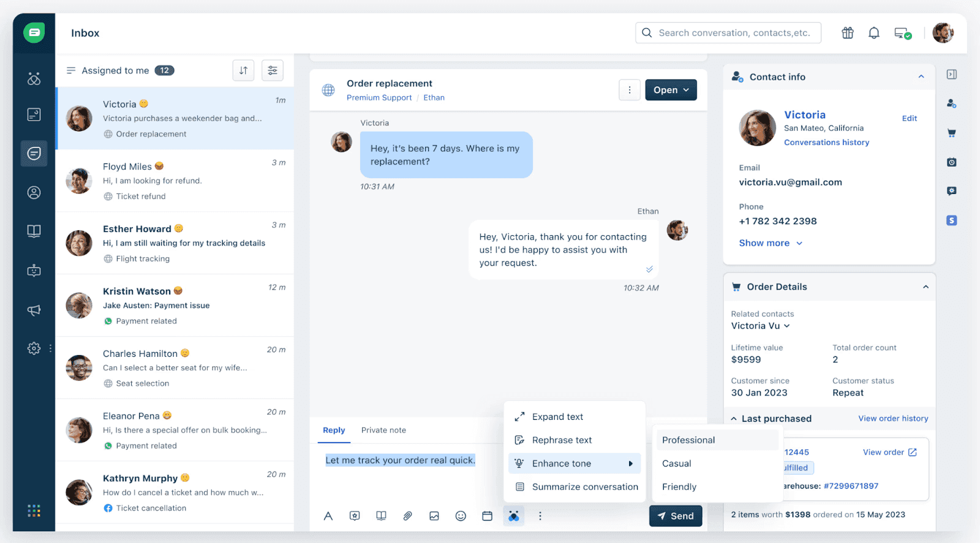Select the Casual tone option

pyautogui.click(x=717, y=463)
